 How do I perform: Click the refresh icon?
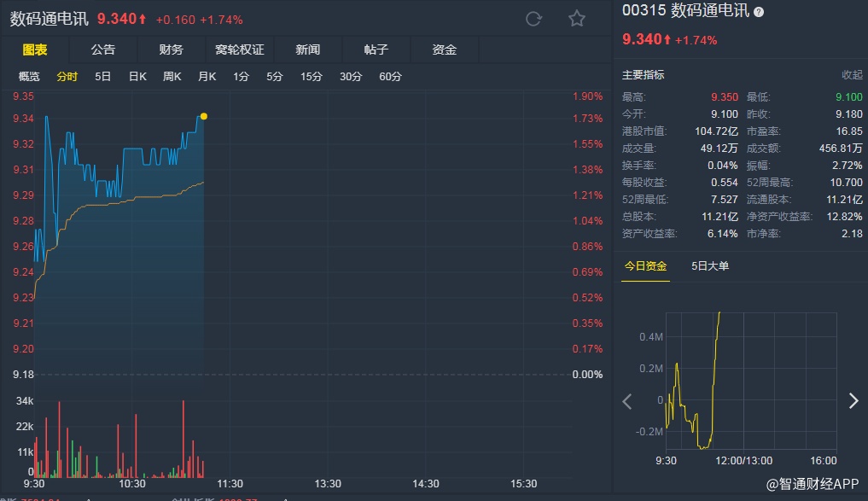[534, 19]
